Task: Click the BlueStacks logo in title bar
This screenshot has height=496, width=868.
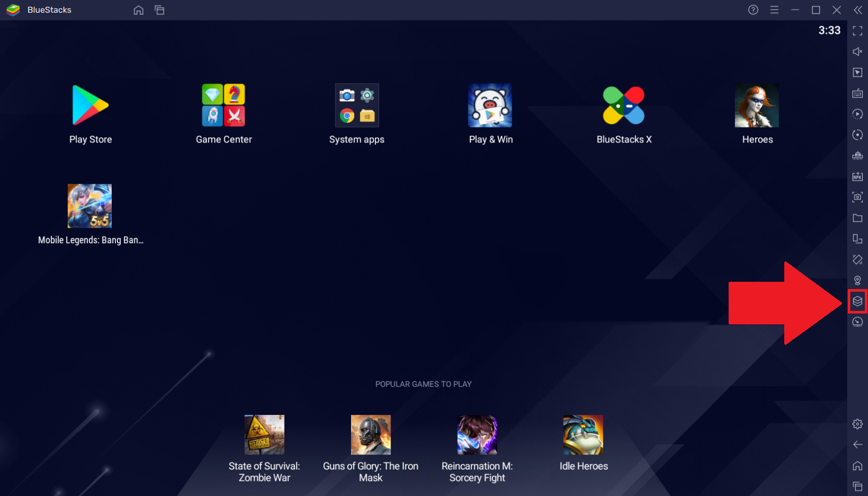Action: tap(13, 10)
